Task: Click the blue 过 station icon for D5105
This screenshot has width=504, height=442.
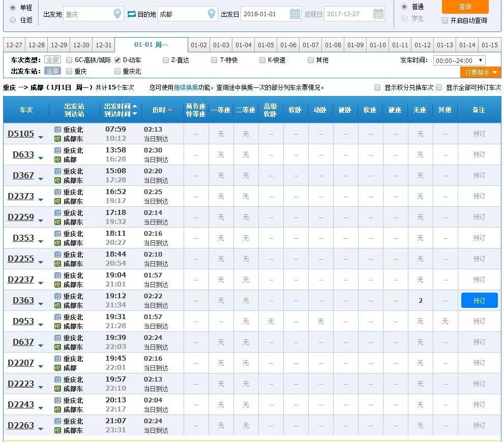Action: click(58, 130)
